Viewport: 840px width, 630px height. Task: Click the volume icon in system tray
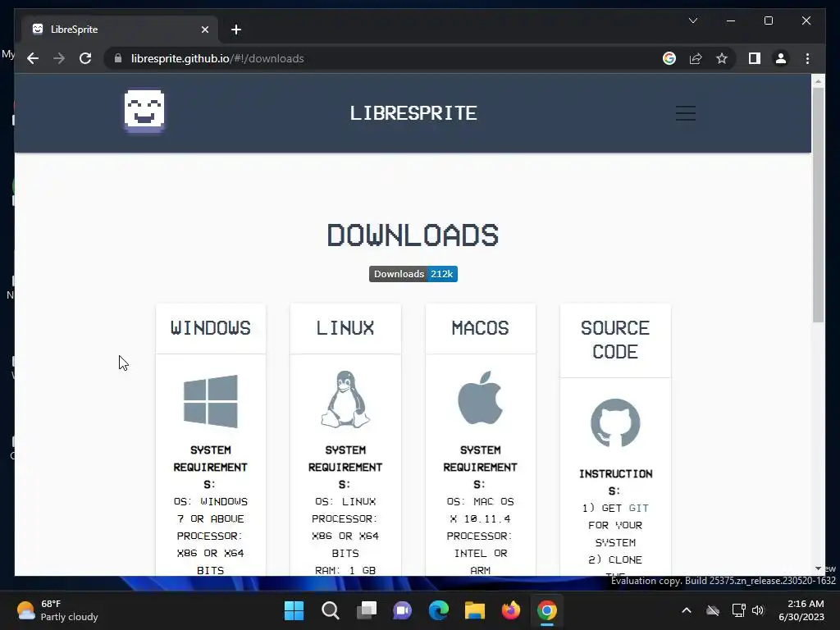click(x=758, y=610)
